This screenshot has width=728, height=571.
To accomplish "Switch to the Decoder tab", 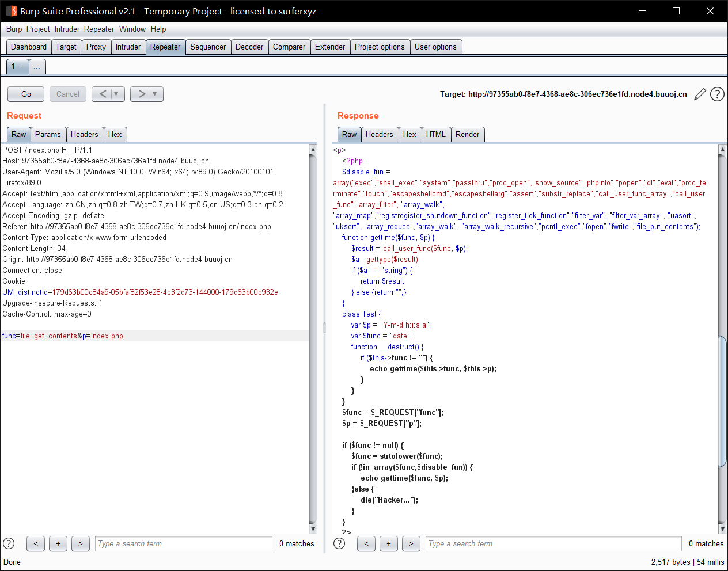I will (249, 47).
